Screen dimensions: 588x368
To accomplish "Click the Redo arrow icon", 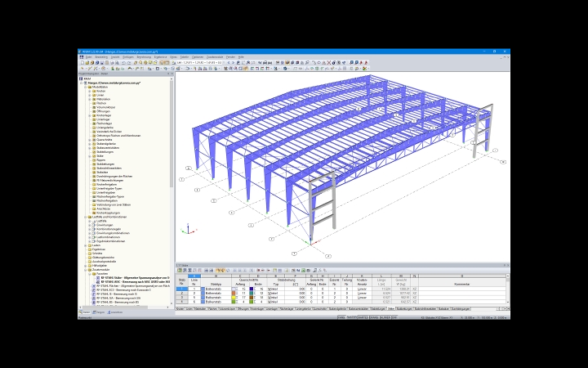I will (x=129, y=63).
